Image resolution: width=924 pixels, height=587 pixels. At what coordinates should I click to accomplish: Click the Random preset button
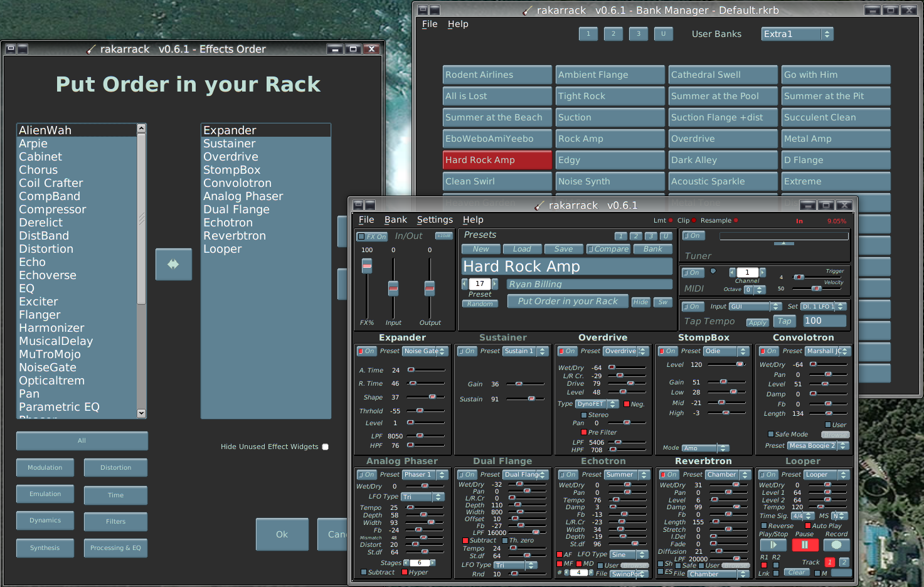click(480, 304)
